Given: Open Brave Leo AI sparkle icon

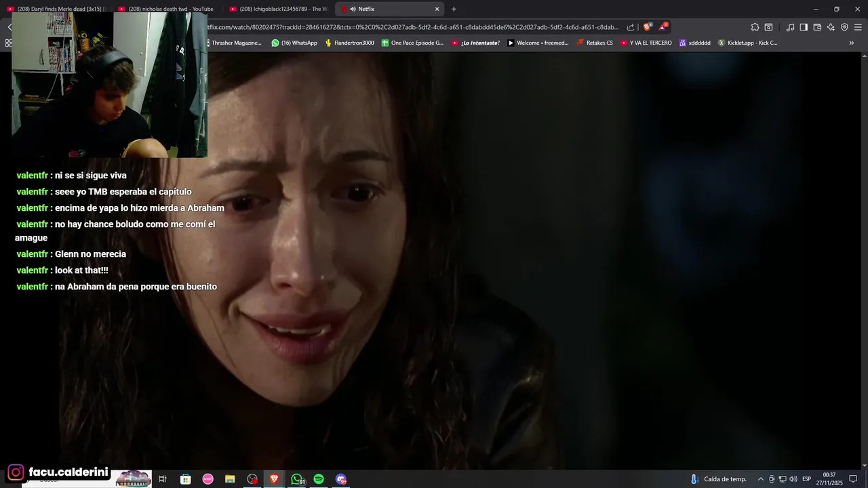Looking at the screenshot, I should 831,27.
